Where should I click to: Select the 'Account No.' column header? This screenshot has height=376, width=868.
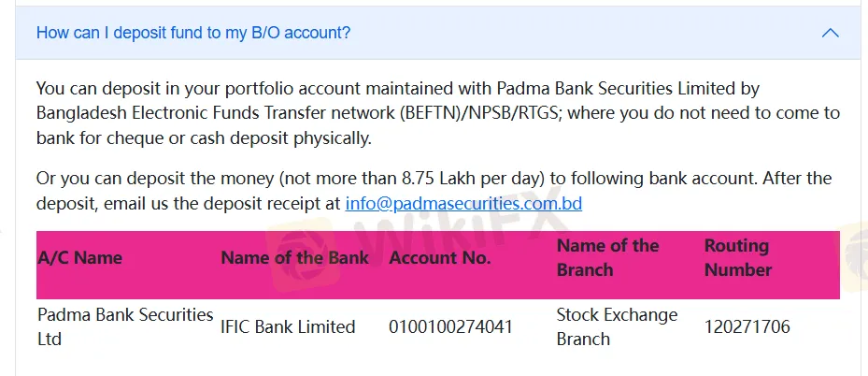(440, 258)
